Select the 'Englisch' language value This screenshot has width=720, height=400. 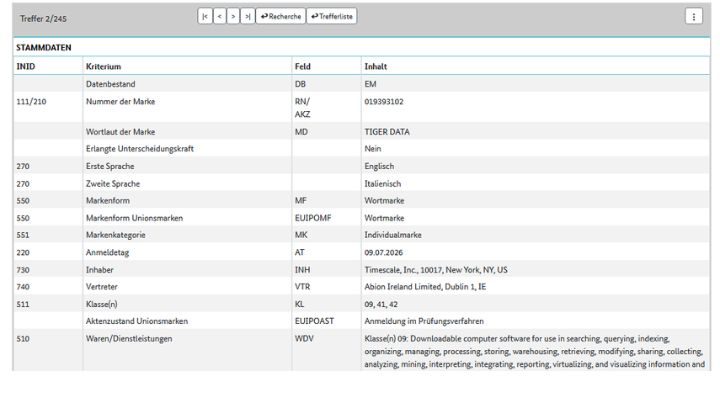(379, 166)
